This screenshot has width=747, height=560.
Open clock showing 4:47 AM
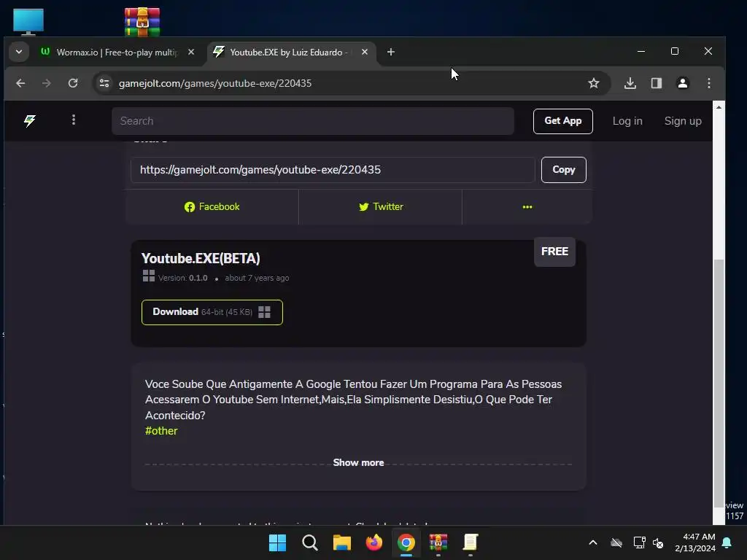coord(695,542)
